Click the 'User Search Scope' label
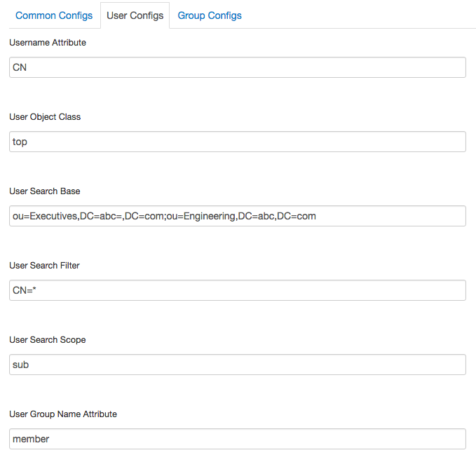Screen dimensions: 476x462 (x=48, y=340)
